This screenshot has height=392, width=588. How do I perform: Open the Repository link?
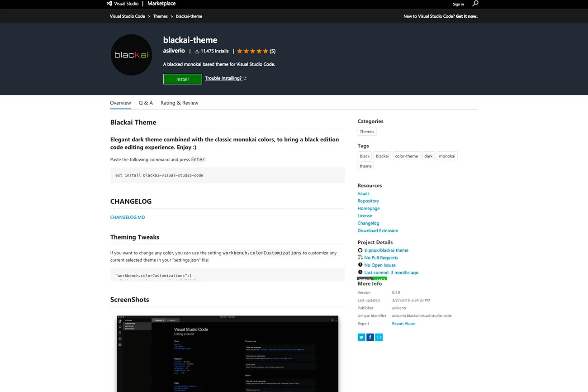[368, 201]
